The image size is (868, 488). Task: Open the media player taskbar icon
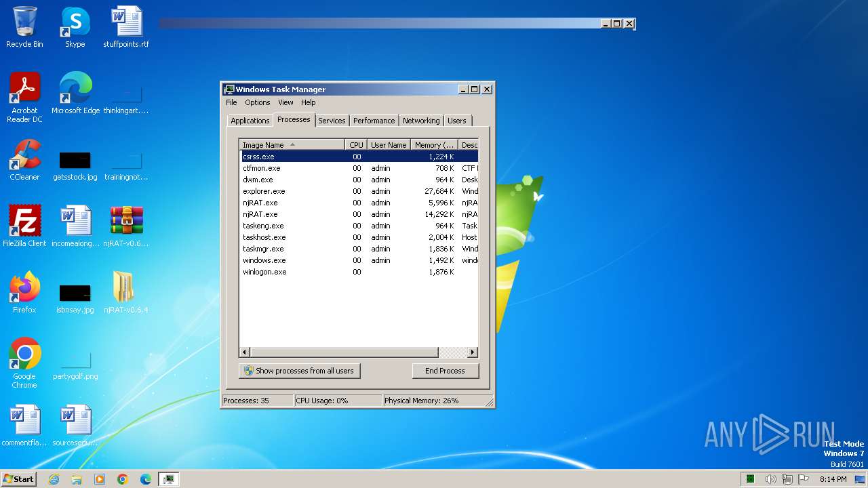tap(100, 479)
